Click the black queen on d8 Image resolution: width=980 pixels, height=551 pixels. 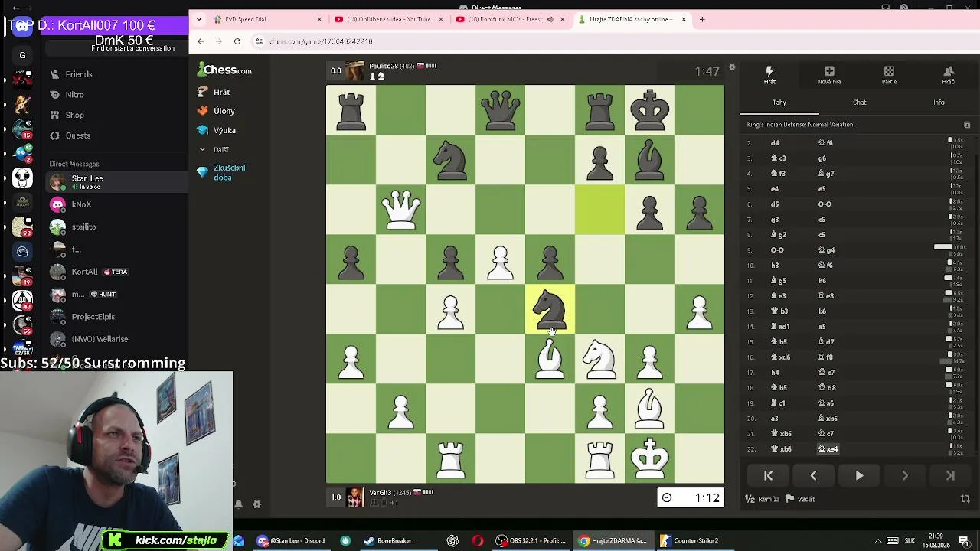(x=500, y=109)
